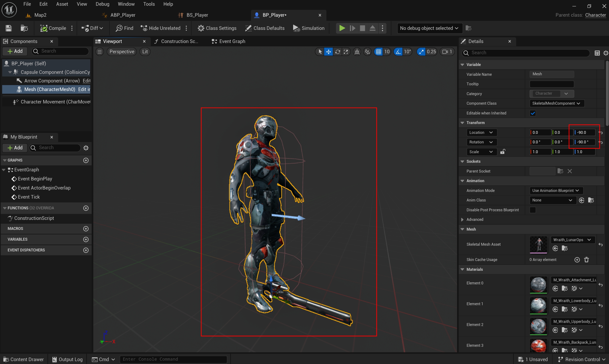
Task: Open the Event Graph tab
Action: click(229, 41)
